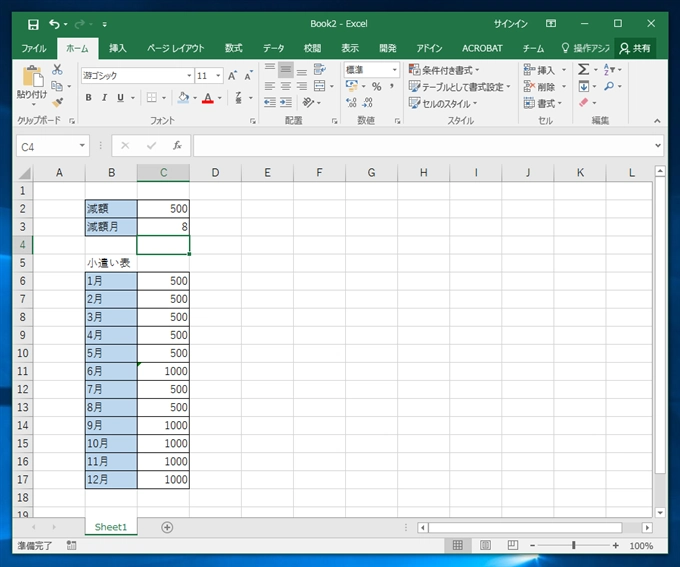The image size is (680, 567).
Task: Open Sort and Filter A-Z icon
Action: (609, 69)
